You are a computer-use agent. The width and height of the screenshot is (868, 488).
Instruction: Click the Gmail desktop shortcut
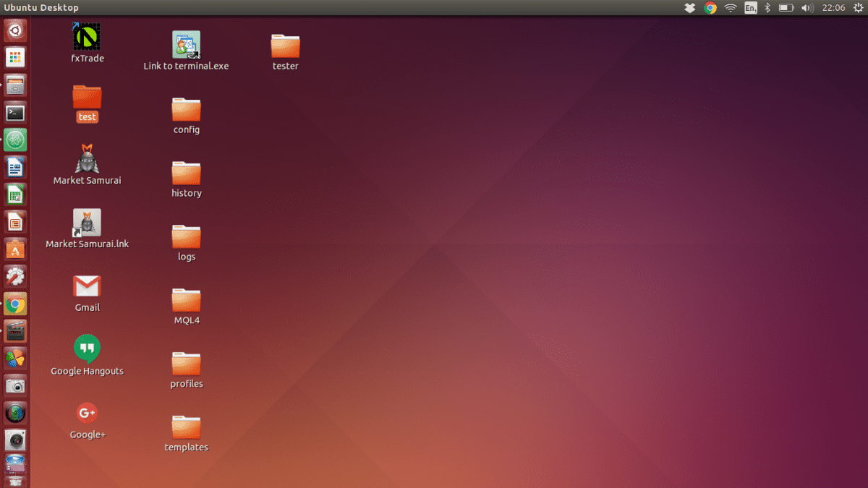pyautogui.click(x=87, y=286)
